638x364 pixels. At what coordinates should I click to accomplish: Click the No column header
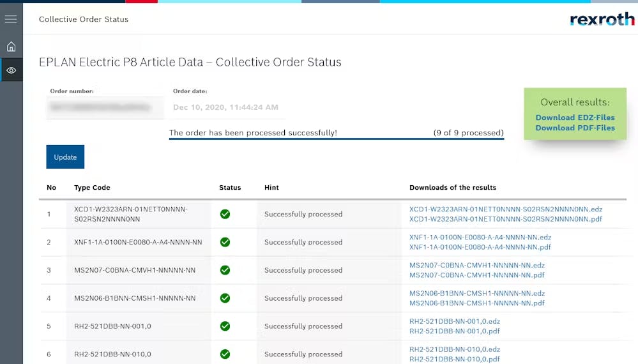coord(51,188)
